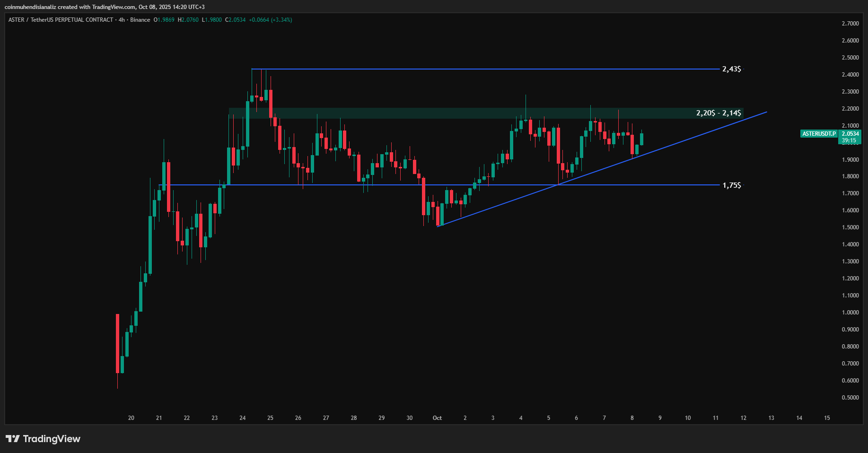Viewport: 868px width, 453px height.
Task: Select the 2,43$ resistance label
Action: click(731, 69)
